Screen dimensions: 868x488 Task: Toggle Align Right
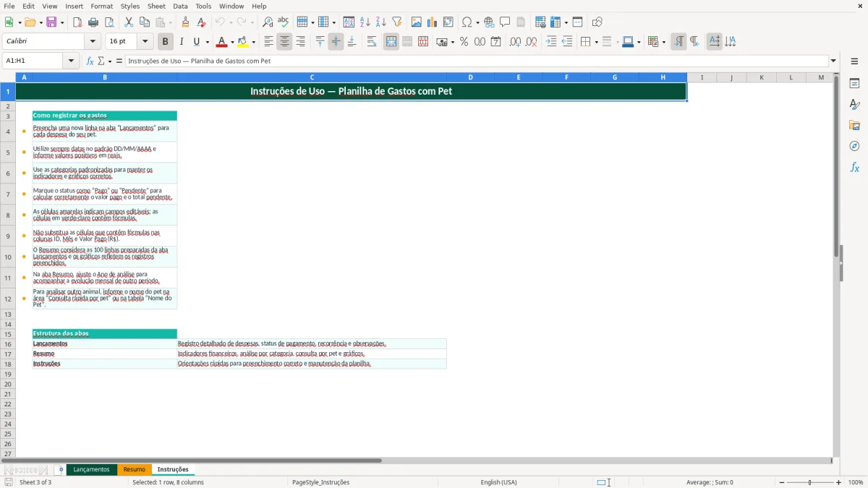[300, 42]
